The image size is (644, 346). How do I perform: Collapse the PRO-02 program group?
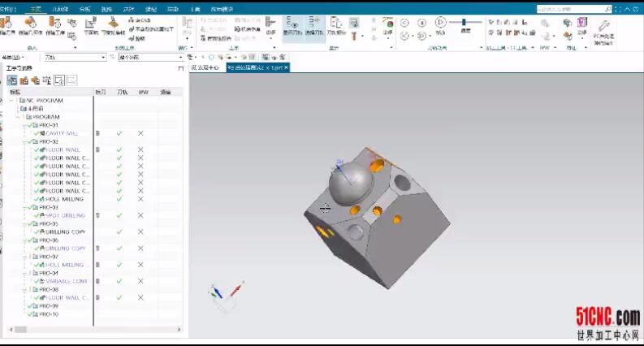[x=24, y=141]
